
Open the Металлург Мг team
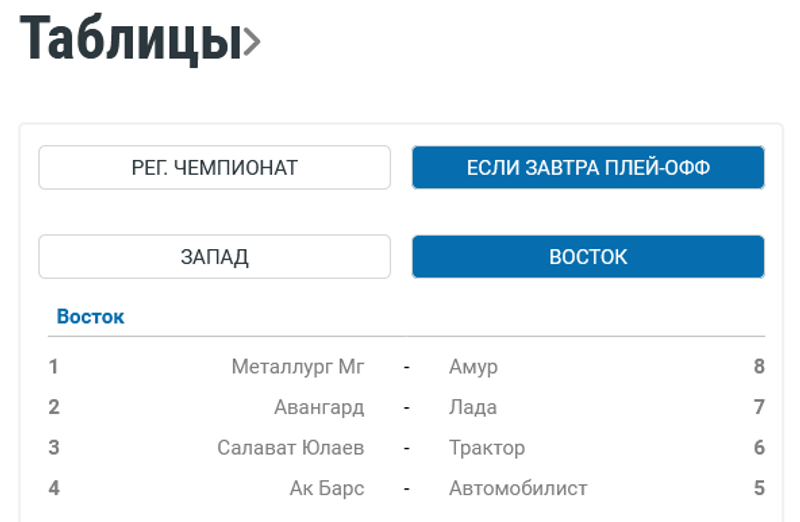pos(298,367)
